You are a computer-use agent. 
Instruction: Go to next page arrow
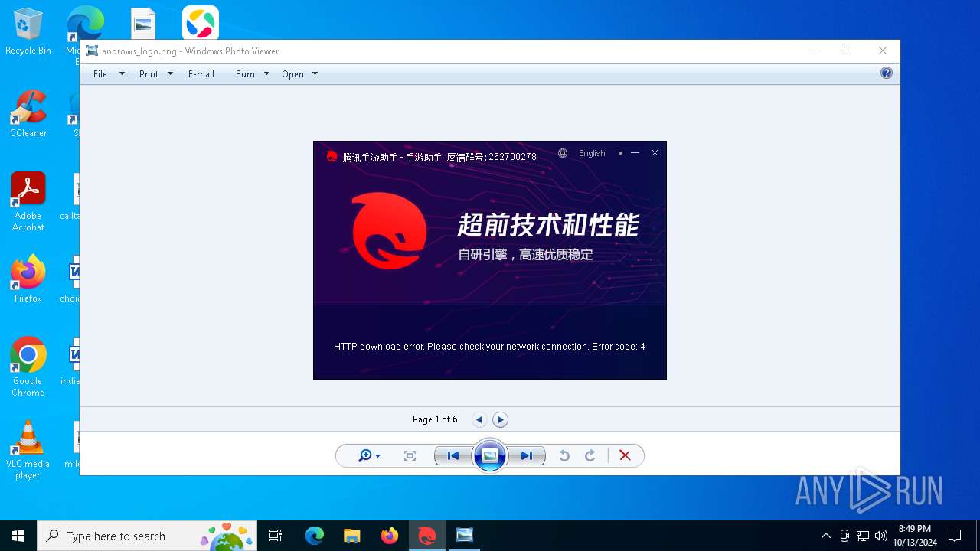(x=500, y=419)
